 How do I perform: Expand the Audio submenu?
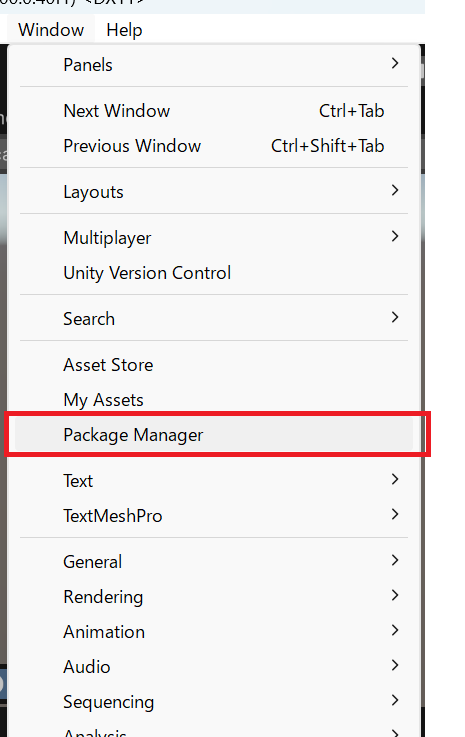214,666
